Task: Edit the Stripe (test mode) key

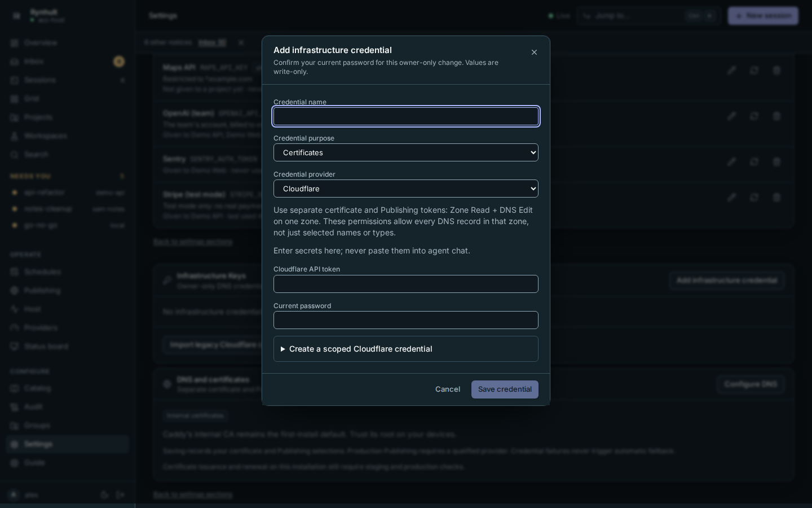Action: 731,198
